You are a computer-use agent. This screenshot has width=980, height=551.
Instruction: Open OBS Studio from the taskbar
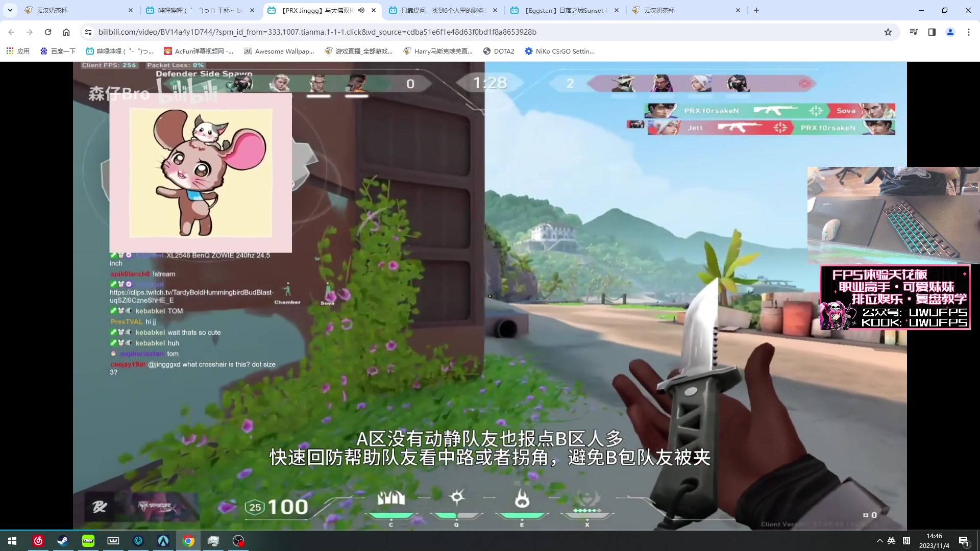click(x=238, y=541)
